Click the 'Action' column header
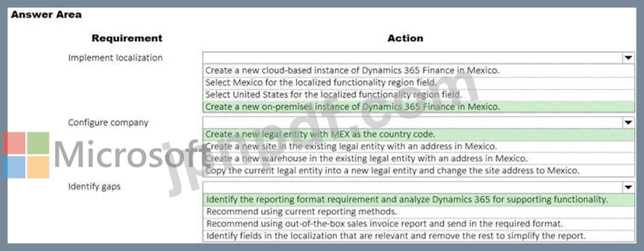This screenshot has height=251, width=644. [405, 38]
